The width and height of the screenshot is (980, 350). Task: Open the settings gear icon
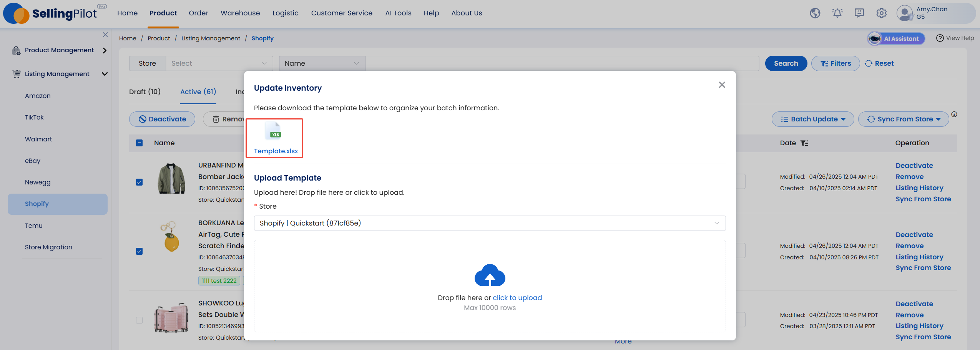[x=881, y=13]
